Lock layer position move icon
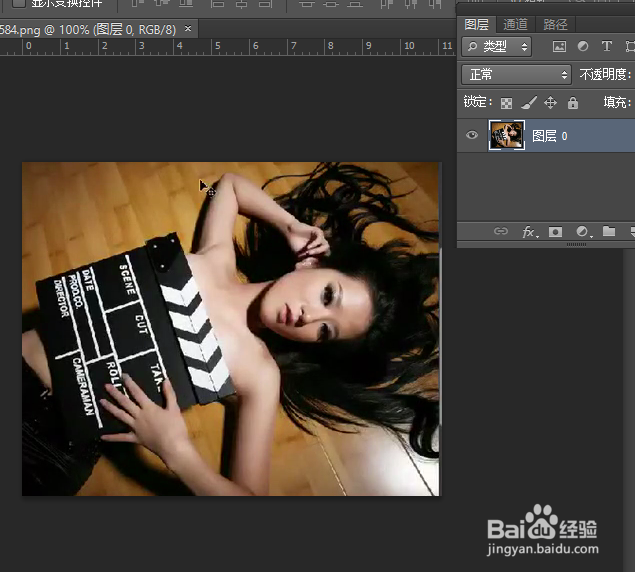The image size is (635, 572). click(550, 102)
